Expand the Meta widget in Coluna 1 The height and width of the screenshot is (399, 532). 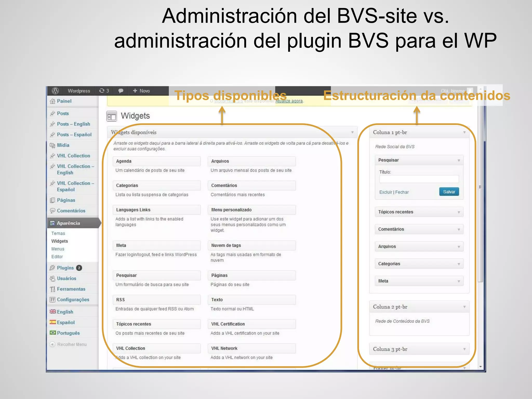coord(459,281)
